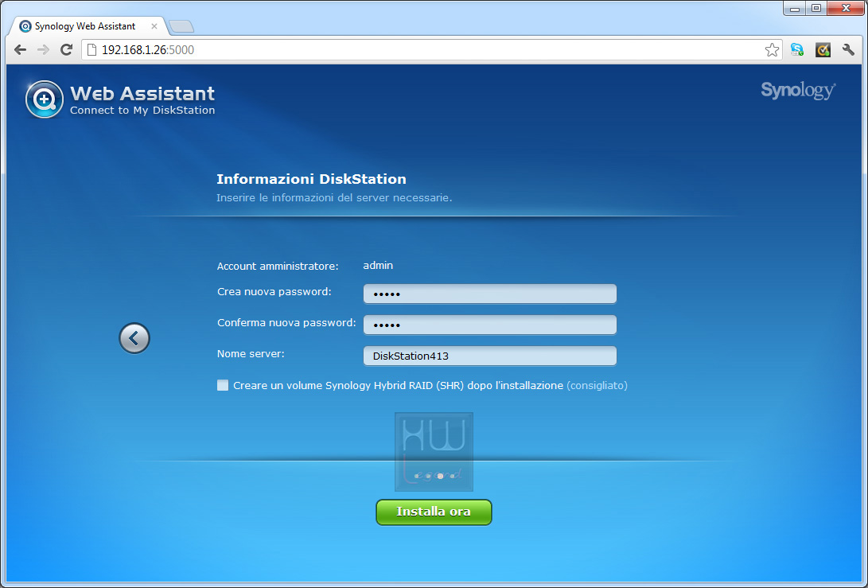Focus the Conferma nuova password field
Image resolution: width=868 pixels, height=588 pixels.
point(489,325)
